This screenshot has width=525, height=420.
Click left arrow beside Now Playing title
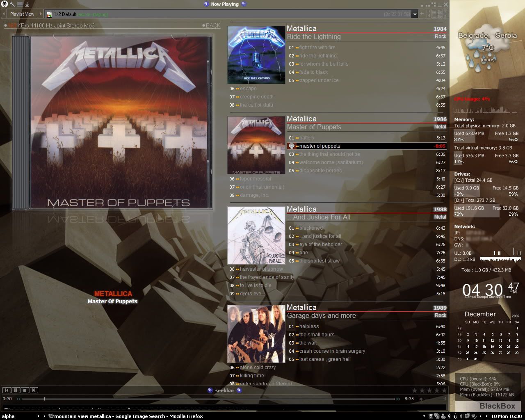[x=206, y=4]
